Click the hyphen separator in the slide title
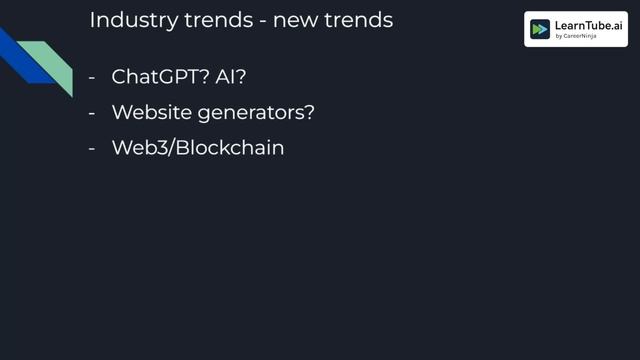This screenshot has width=640, height=360. click(x=263, y=21)
